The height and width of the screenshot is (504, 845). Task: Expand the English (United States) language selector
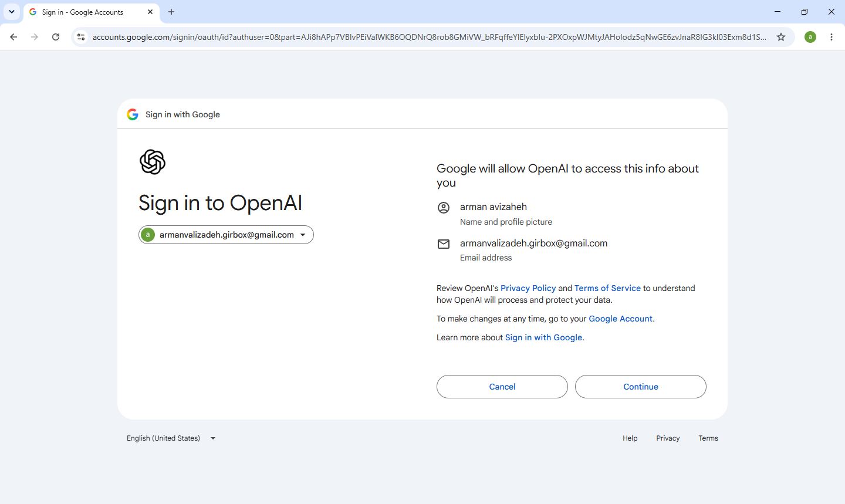(x=171, y=438)
